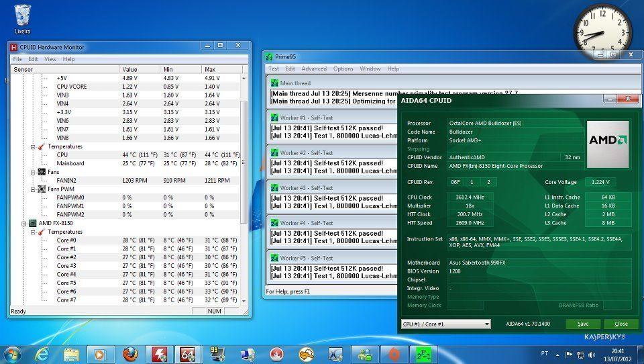Collapse the Fans PWM tree node
644x364 pixels.
33,189
